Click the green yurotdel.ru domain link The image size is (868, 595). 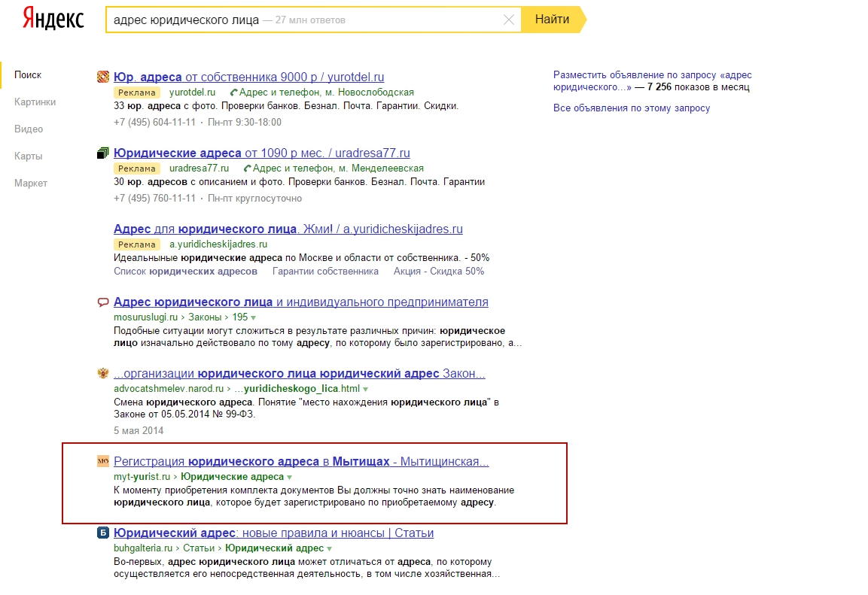click(192, 93)
